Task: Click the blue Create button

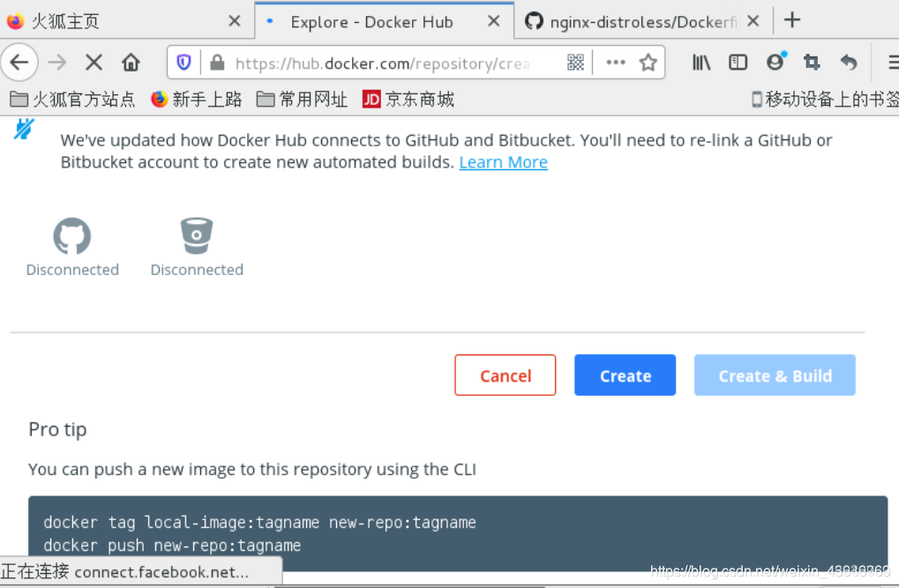Action: [625, 376]
